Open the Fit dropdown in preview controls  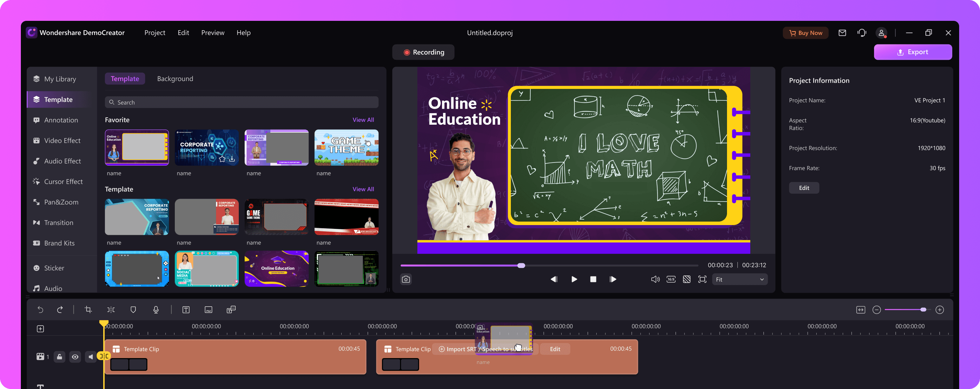(740, 279)
